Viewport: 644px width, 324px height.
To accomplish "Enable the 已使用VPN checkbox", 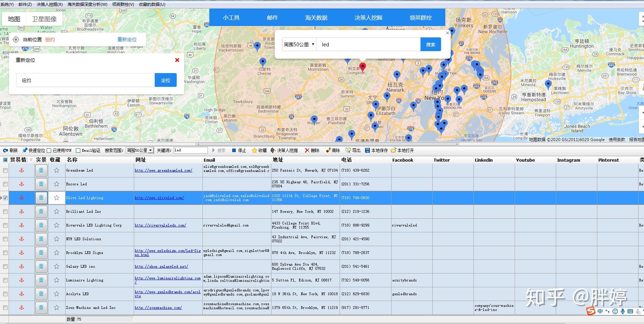I will [49, 150].
